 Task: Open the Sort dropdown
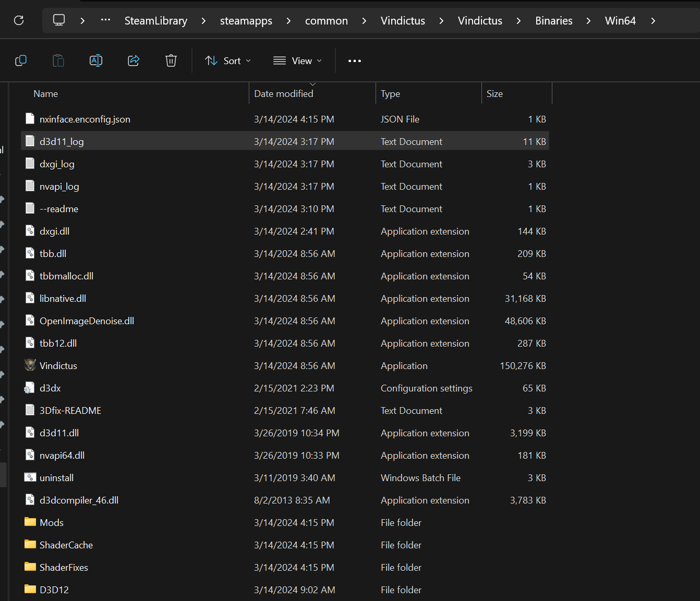click(x=228, y=61)
